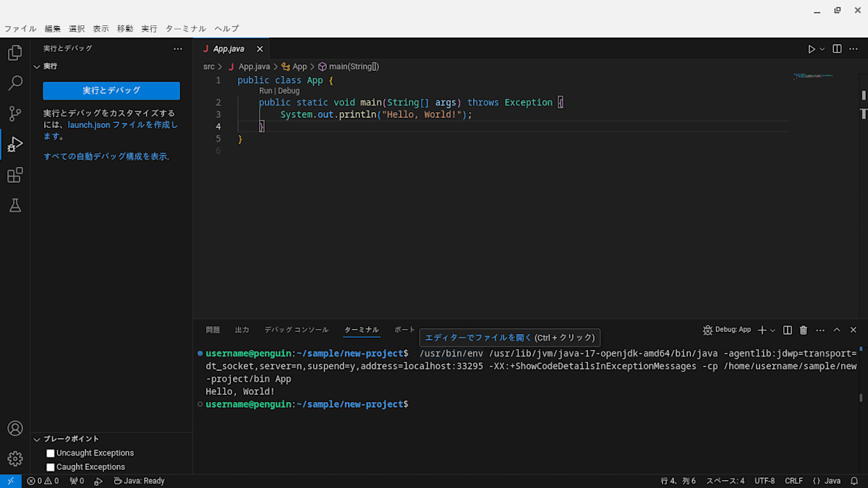Image resolution: width=868 pixels, height=488 pixels.
Task: Open the Manage gear icon
Action: 14,459
